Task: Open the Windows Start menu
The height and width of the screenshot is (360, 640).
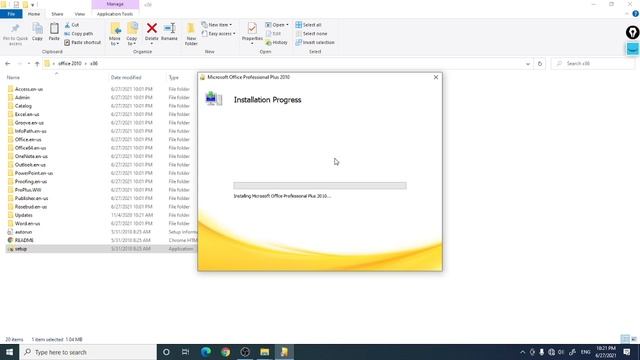Action: coord(9,352)
